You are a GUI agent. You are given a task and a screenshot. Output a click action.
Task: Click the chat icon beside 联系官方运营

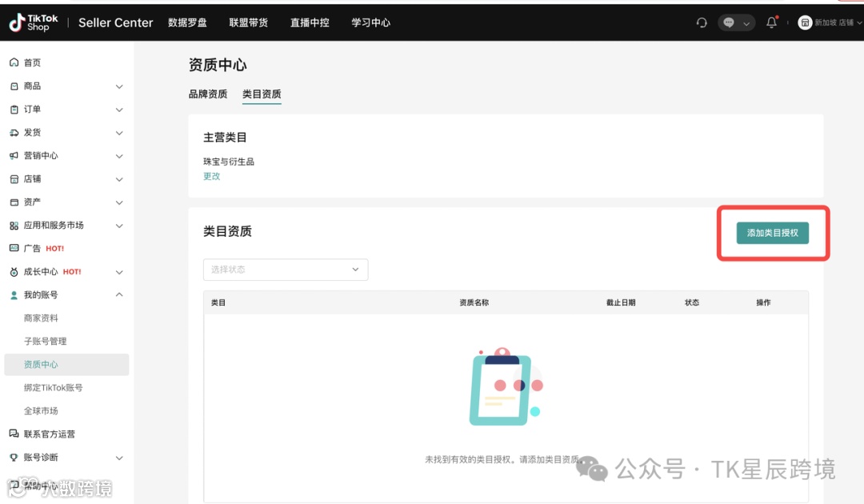point(14,434)
